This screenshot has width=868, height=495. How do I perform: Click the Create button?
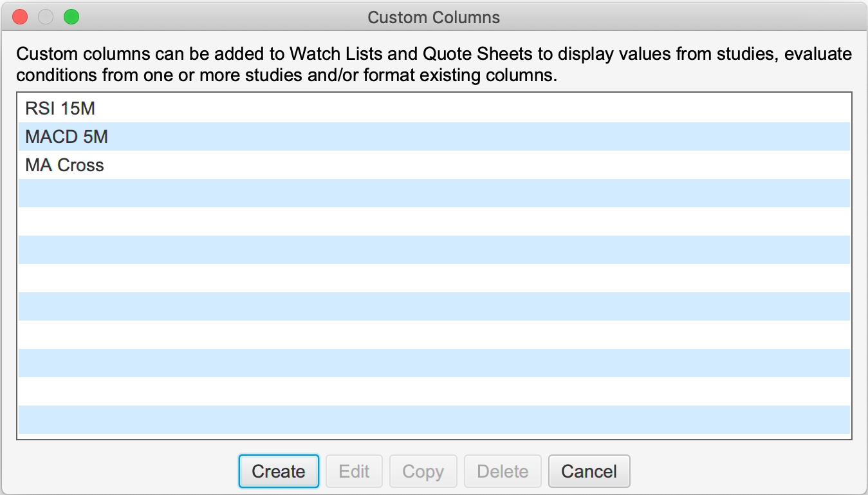279,471
